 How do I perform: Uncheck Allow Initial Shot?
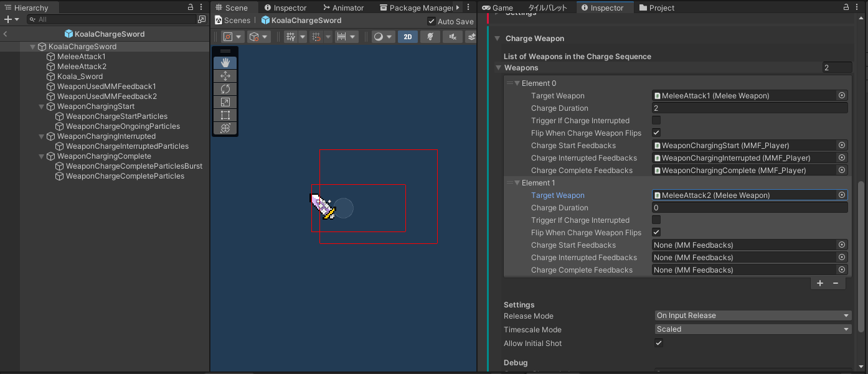[x=659, y=343]
